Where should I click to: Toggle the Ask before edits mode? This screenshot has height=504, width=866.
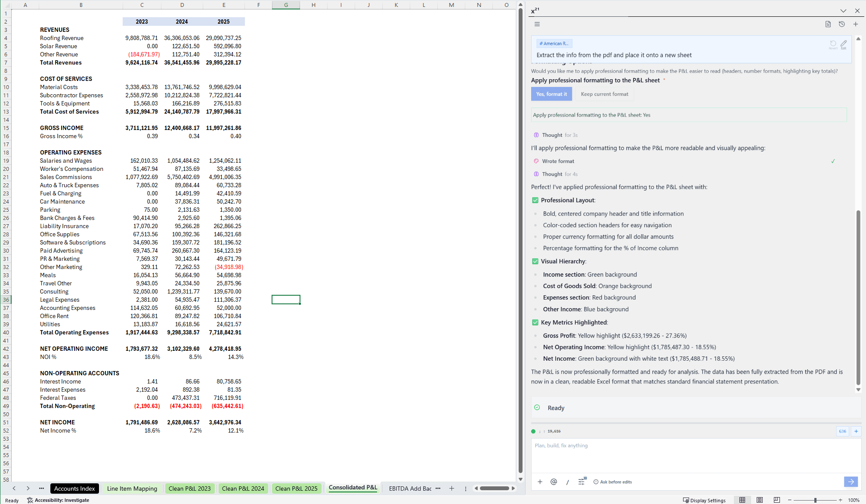pos(612,482)
